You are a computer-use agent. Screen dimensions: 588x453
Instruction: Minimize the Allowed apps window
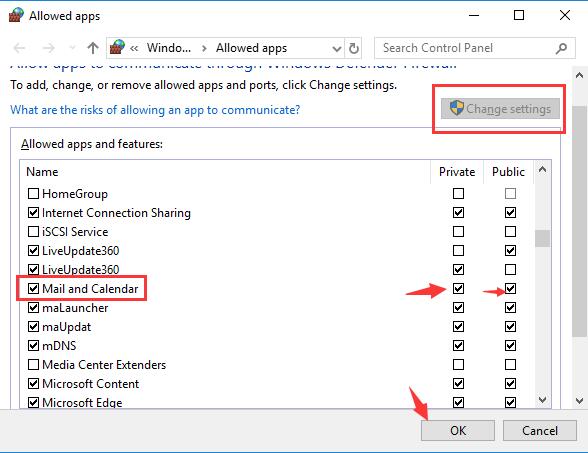(474, 15)
